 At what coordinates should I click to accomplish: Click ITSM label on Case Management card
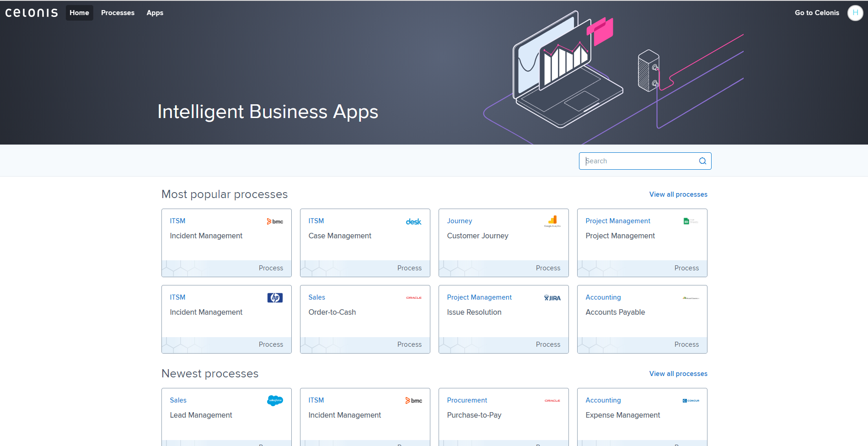coord(316,221)
